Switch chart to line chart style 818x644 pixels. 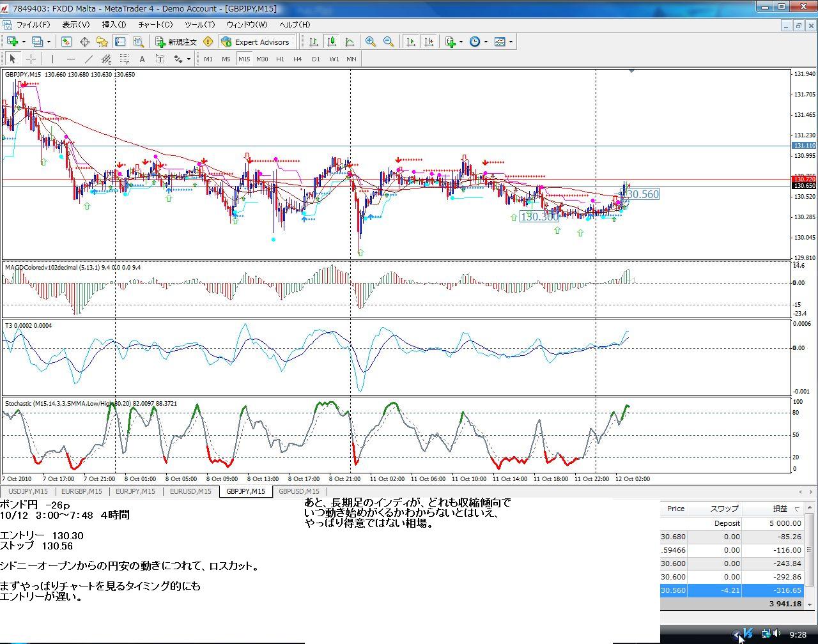click(350, 42)
